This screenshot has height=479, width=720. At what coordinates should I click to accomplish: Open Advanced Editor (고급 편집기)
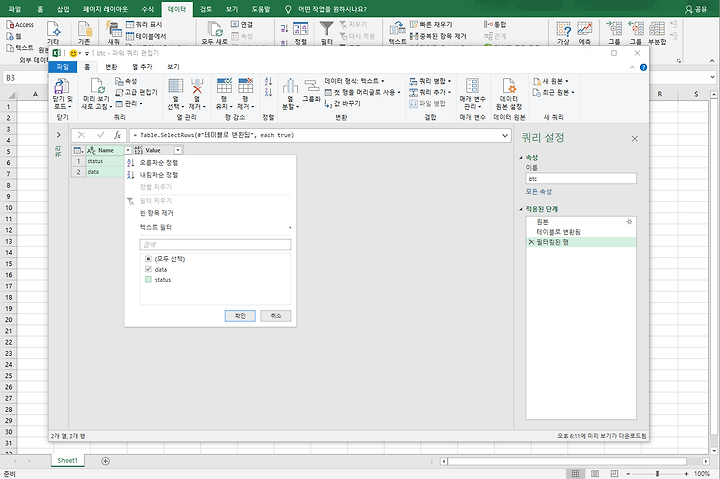pyautogui.click(x=136, y=92)
